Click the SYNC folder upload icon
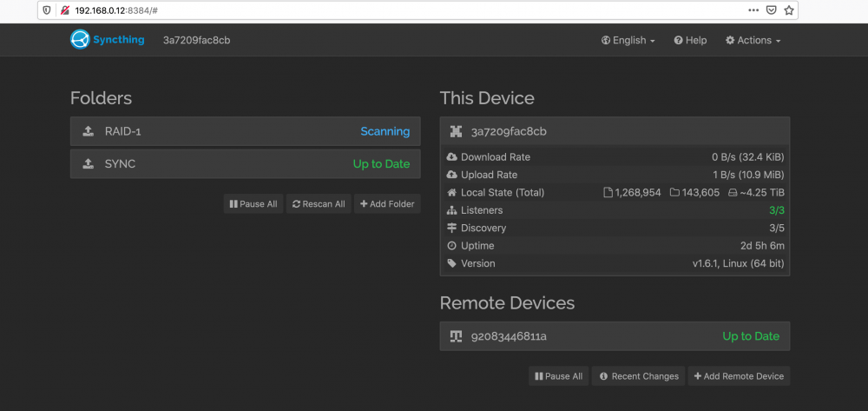Screen dimensions: 868x411 point(88,164)
